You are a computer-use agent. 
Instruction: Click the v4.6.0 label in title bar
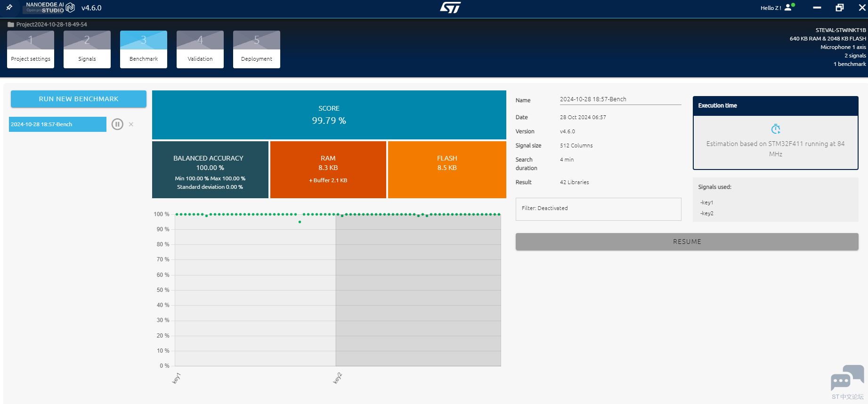coord(91,8)
